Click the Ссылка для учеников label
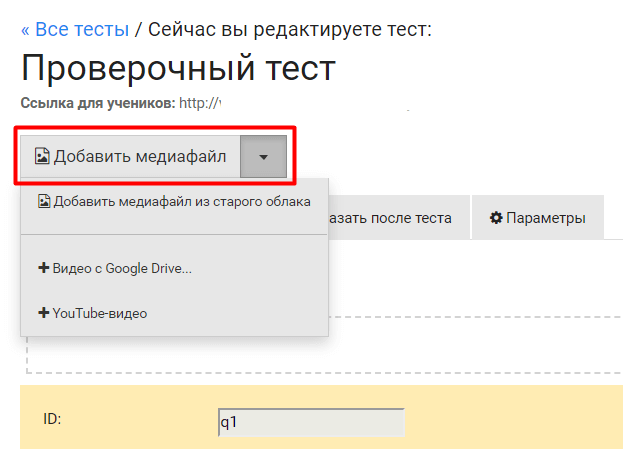The image size is (623, 449). (x=98, y=103)
